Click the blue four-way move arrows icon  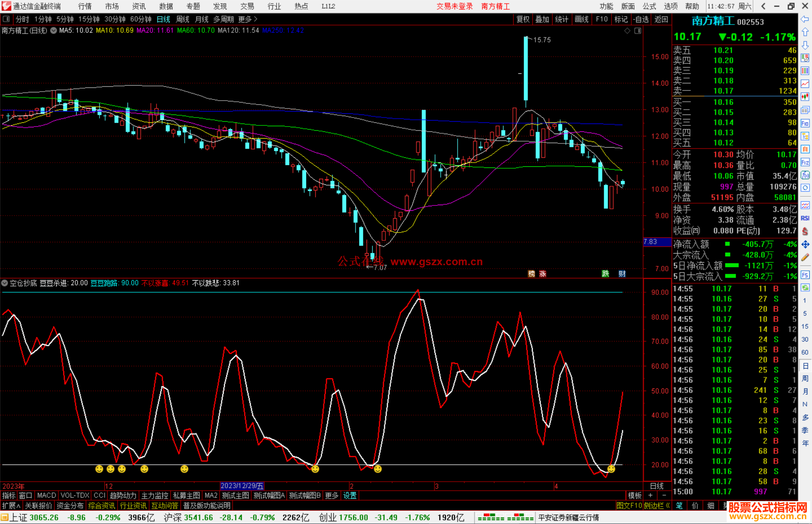coord(805,245)
